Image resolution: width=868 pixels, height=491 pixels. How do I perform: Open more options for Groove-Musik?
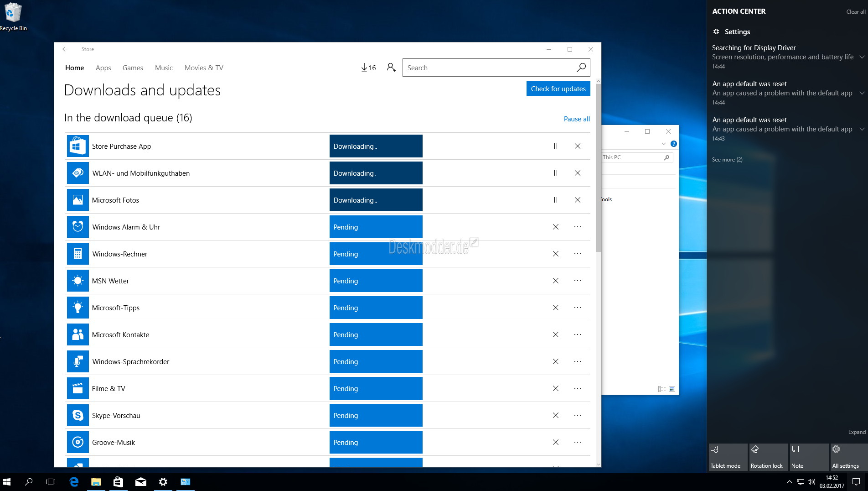click(x=578, y=442)
